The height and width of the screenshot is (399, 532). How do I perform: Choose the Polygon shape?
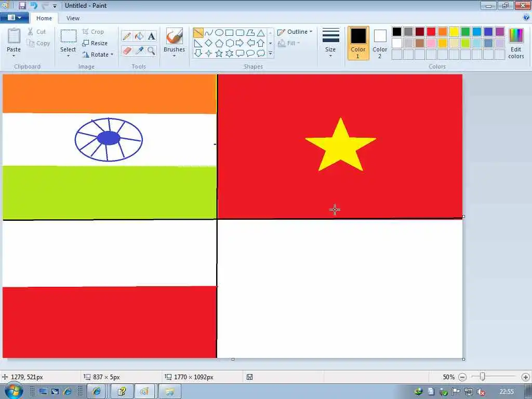[x=250, y=33]
